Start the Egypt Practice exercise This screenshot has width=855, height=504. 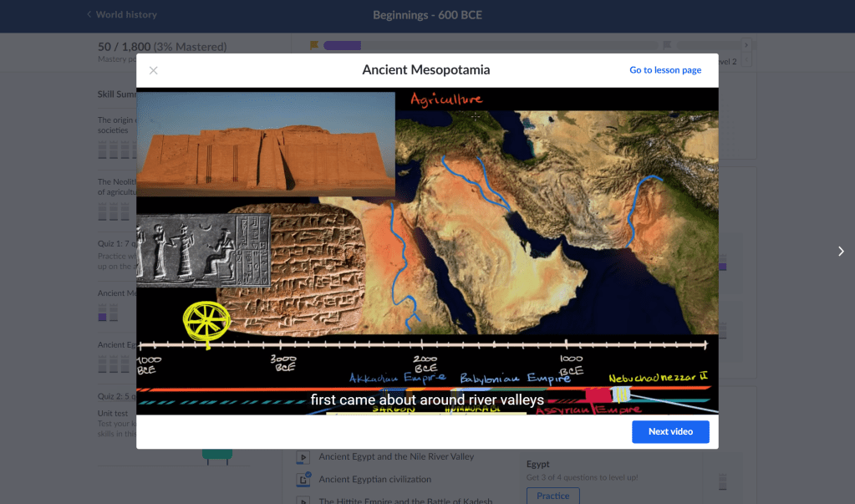coord(552,496)
